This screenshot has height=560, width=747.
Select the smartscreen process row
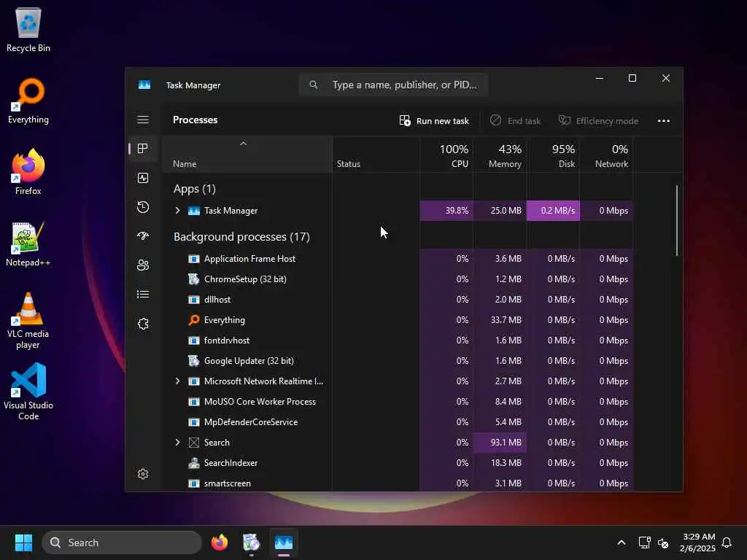[x=398, y=483]
